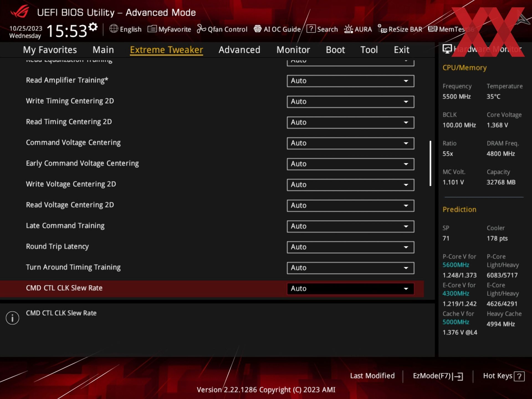532x399 pixels.
Task: Expand Write Voltage Centering 2D dropdown
Action: [351, 185]
